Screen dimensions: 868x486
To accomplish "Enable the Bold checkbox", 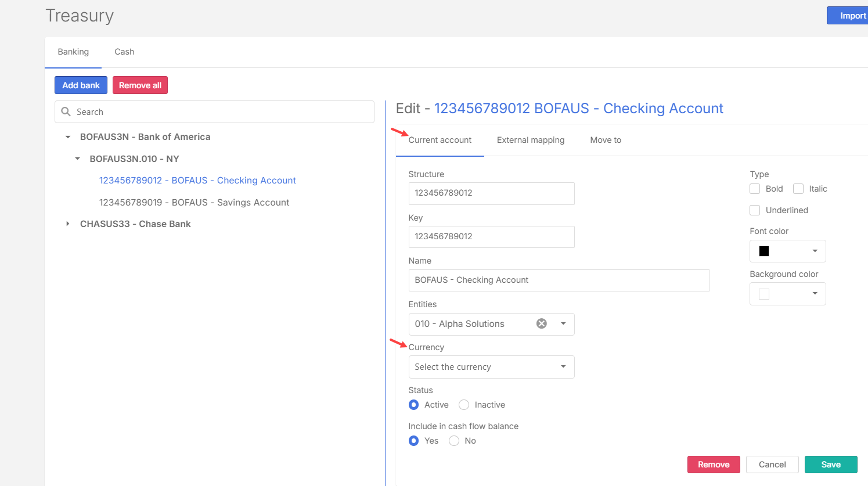I will pos(755,189).
